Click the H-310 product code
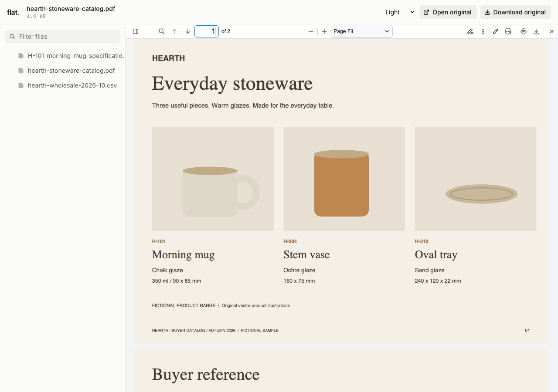The width and height of the screenshot is (558, 392). [422, 241]
